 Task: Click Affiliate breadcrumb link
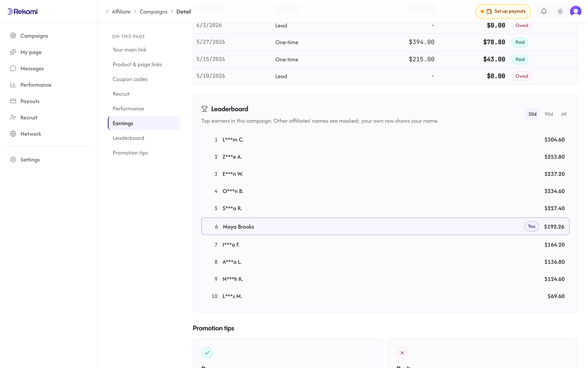pyautogui.click(x=121, y=11)
